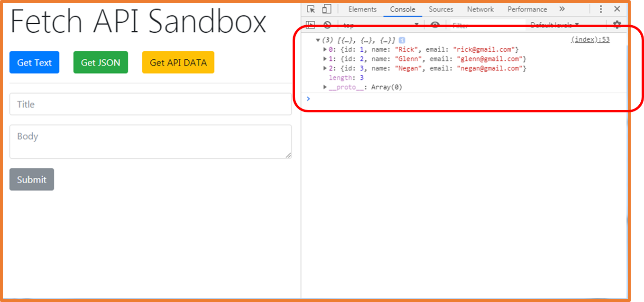Click the Get JSON button
The height and width of the screenshot is (302, 644).
tap(101, 62)
